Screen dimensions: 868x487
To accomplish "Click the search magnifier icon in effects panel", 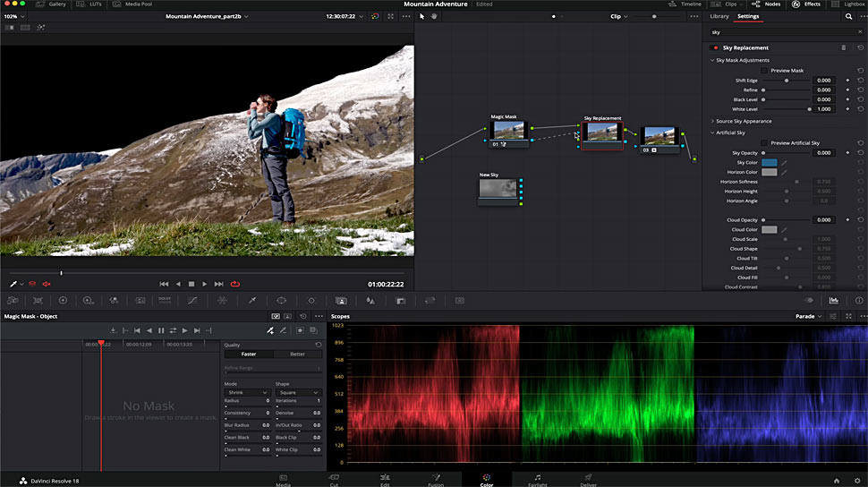I will [849, 16].
